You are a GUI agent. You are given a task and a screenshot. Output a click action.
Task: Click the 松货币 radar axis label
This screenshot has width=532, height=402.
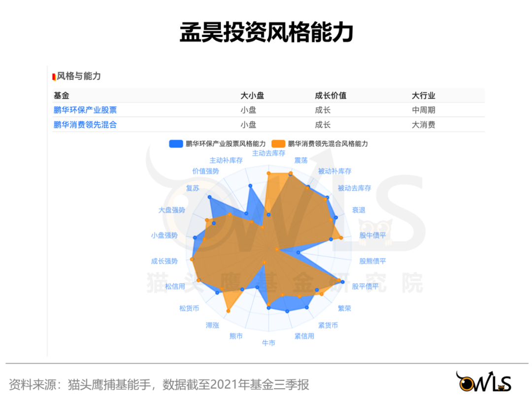point(189,308)
